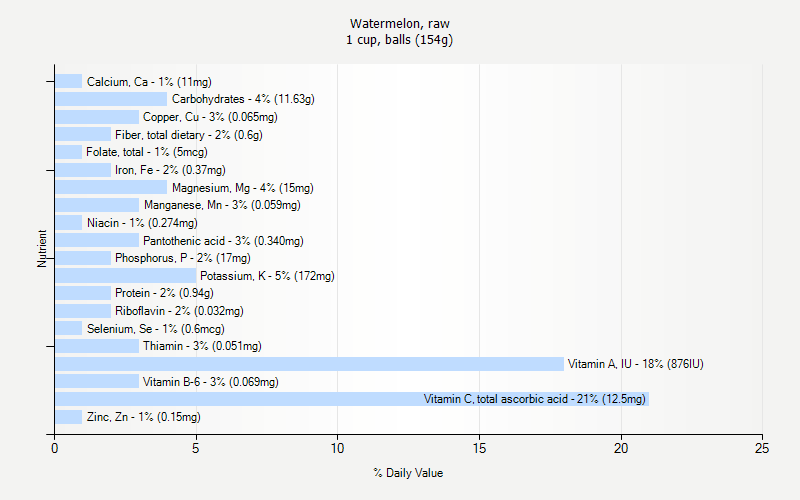Click the Pantothenic acid - 3% (0.340mg) label

tap(223, 241)
